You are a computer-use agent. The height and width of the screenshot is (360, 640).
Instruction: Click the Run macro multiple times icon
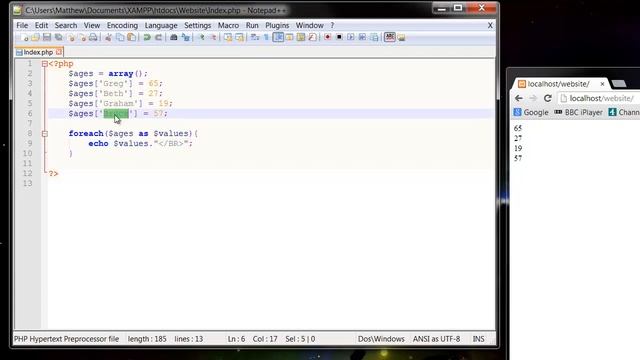pos(363,38)
